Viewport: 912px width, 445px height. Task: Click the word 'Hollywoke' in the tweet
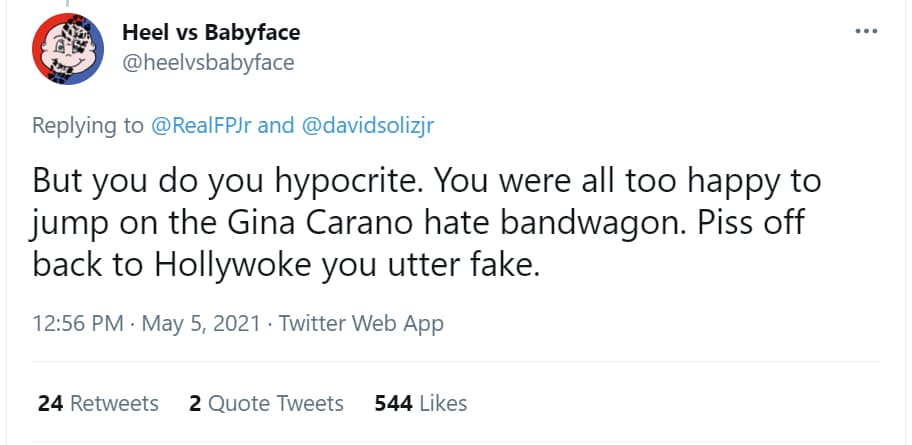tap(233, 266)
